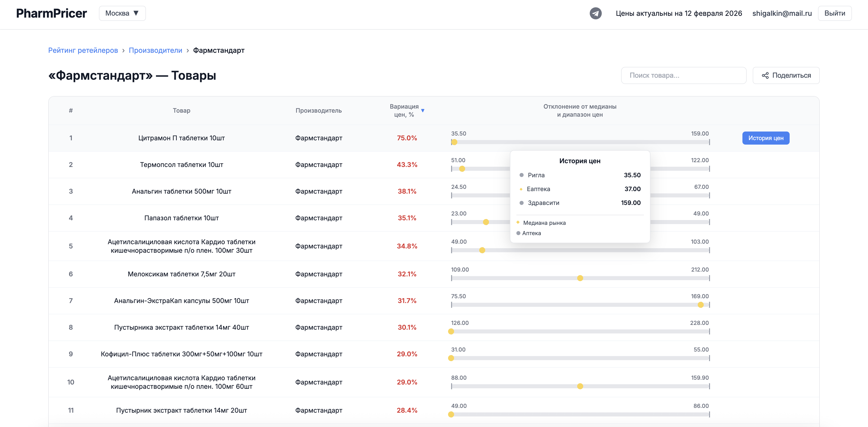Focus the Поиск товара search field
Screen dimensions: 868x427
683,75
